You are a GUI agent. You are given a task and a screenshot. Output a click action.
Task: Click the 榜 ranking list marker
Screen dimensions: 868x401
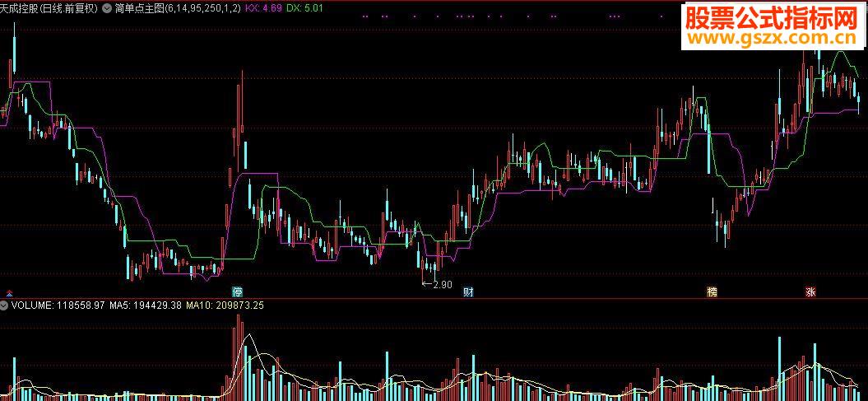point(712,291)
